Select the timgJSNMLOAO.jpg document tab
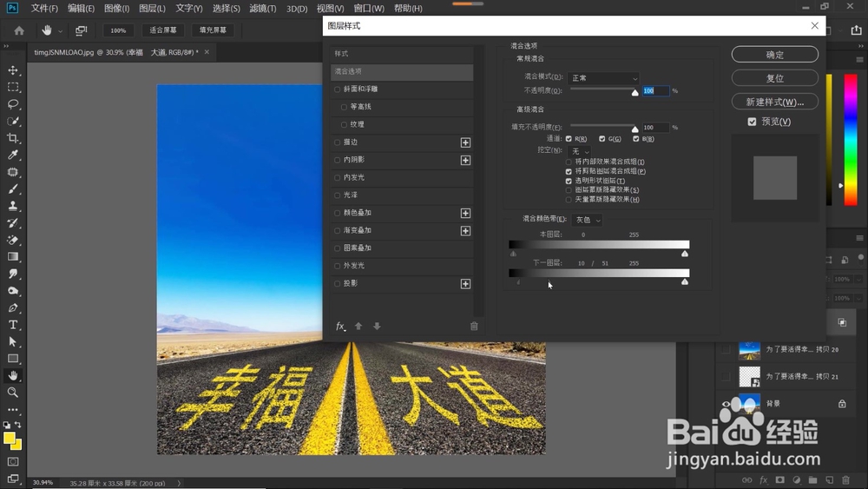868x489 pixels. (x=116, y=52)
